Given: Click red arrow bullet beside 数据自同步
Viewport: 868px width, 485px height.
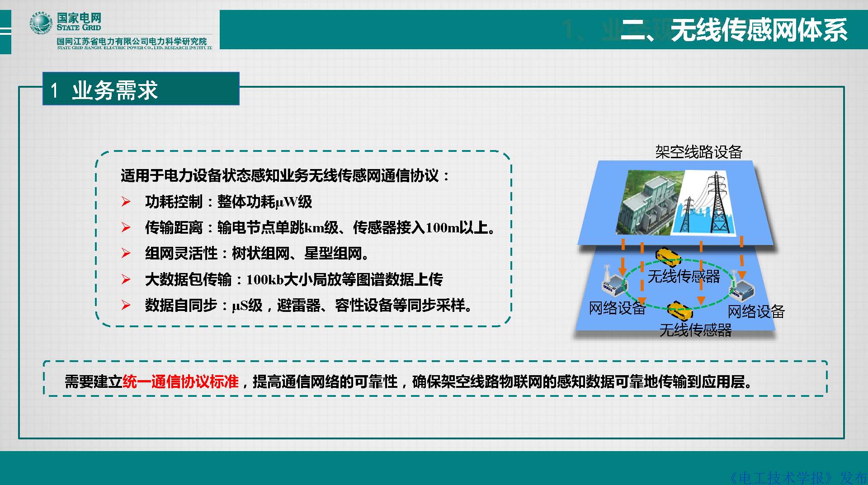Looking at the screenshot, I should pyautogui.click(x=126, y=306).
